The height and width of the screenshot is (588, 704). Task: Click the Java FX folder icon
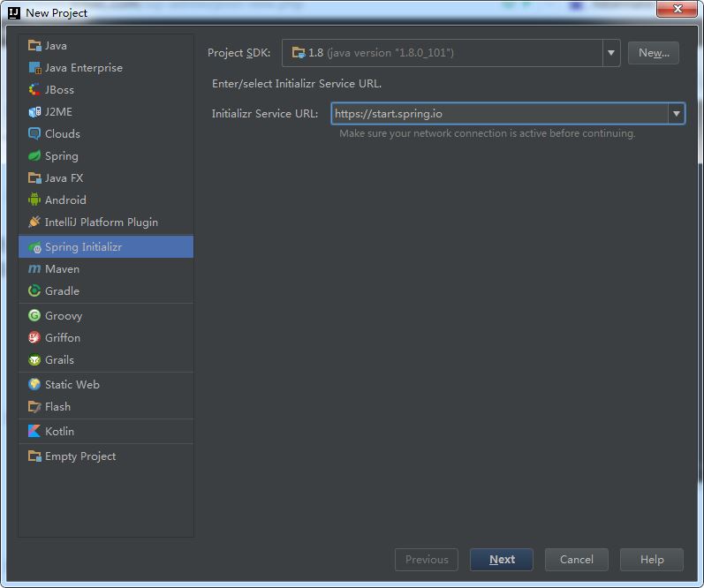click(34, 177)
